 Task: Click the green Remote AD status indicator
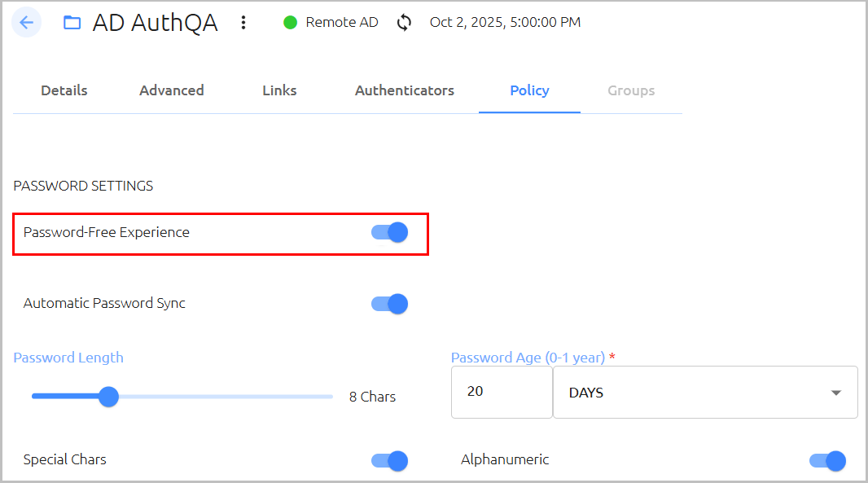290,23
